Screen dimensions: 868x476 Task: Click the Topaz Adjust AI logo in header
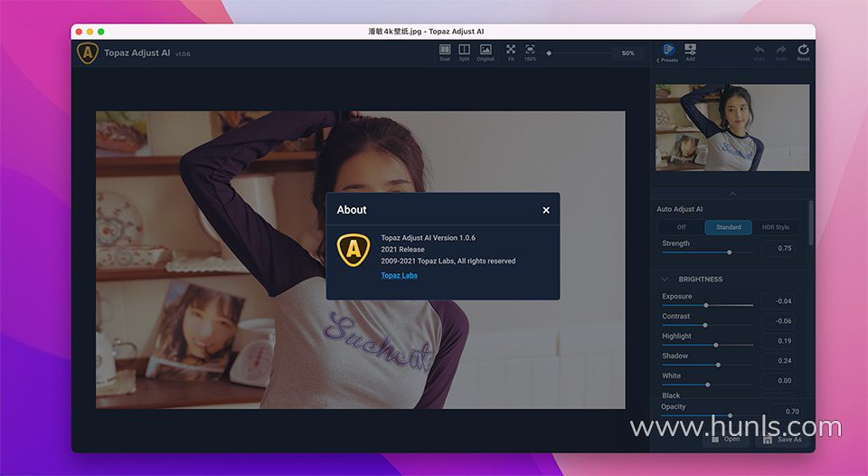pos(88,53)
